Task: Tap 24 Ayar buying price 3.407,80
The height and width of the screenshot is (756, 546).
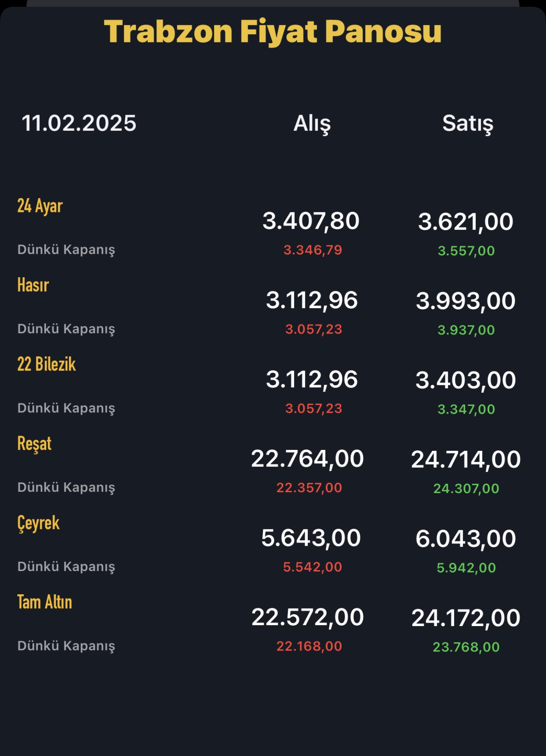Action: pos(311,221)
